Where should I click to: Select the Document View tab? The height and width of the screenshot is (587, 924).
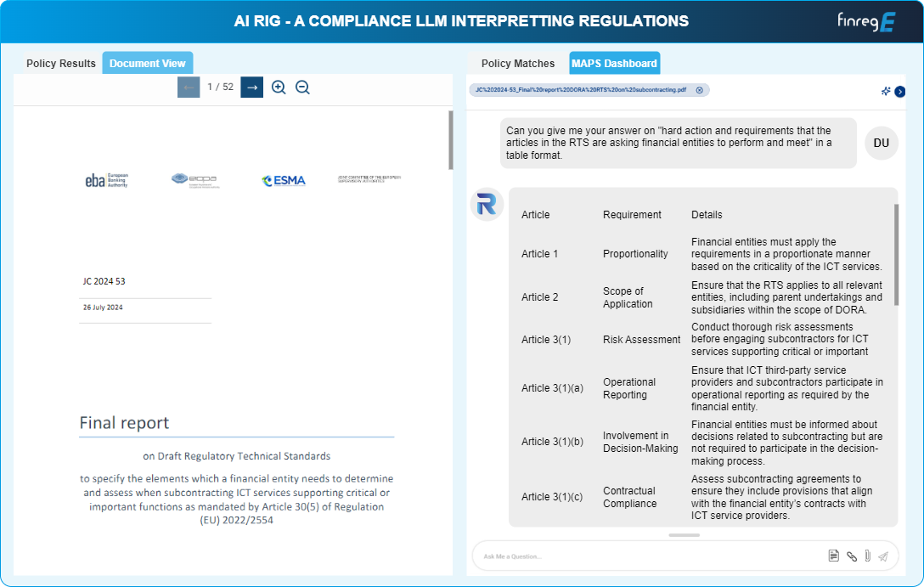click(147, 63)
